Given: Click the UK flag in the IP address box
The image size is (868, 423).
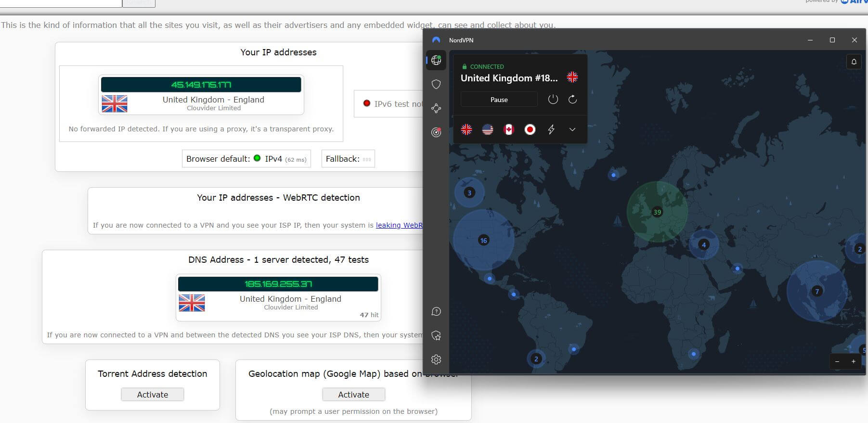Looking at the screenshot, I should (115, 103).
